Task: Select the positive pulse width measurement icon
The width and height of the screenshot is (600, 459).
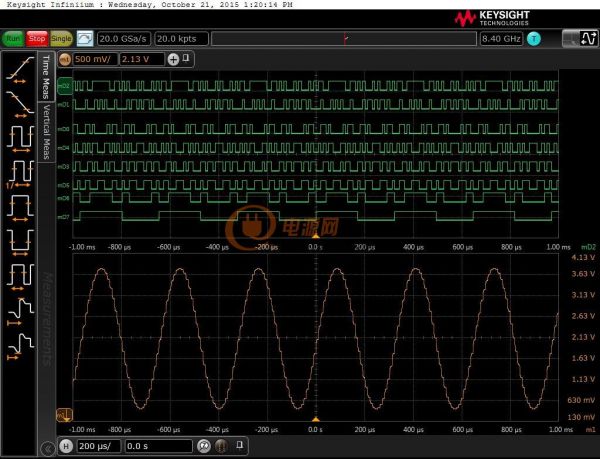Action: coord(20,208)
